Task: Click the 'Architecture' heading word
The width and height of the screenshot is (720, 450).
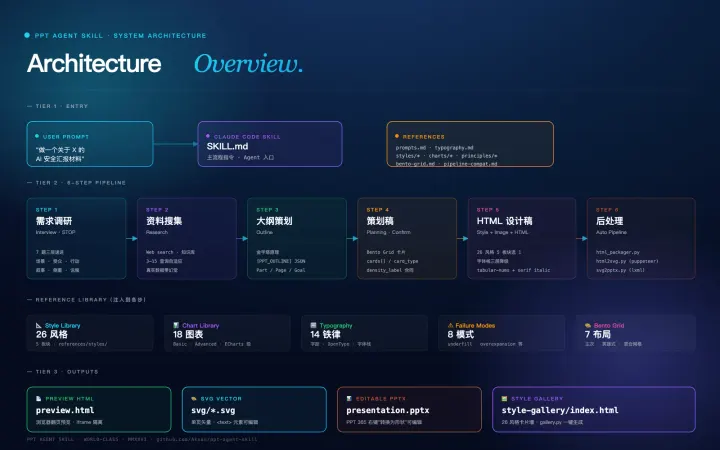Action: click(x=94, y=63)
